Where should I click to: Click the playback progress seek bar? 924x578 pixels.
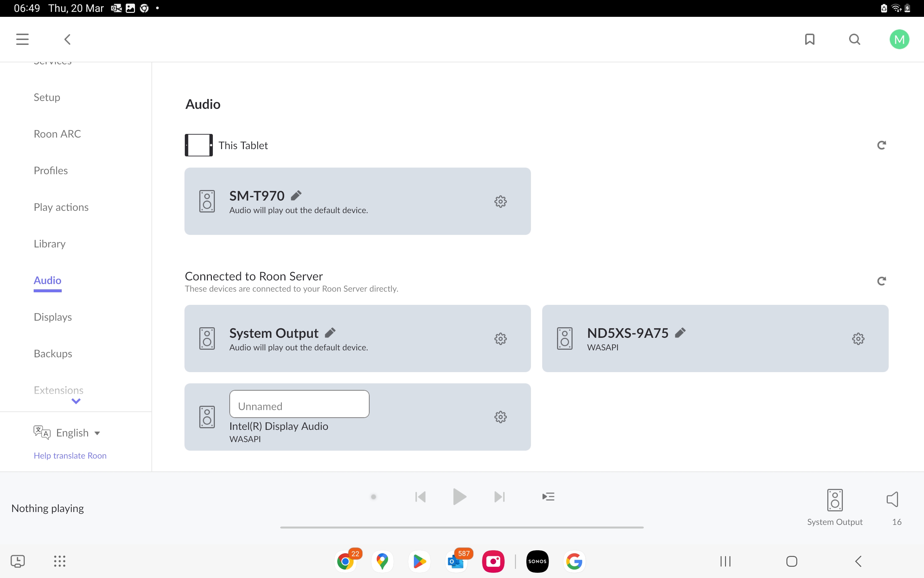click(461, 527)
